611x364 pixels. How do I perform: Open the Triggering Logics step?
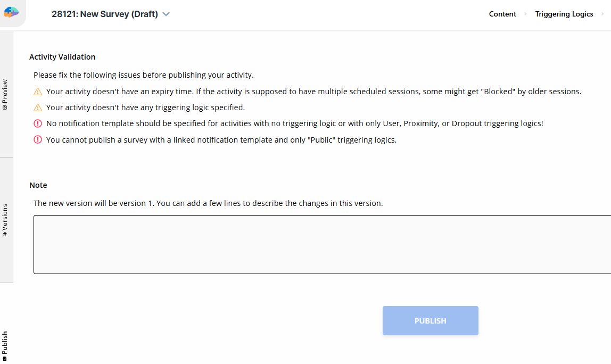coord(564,14)
